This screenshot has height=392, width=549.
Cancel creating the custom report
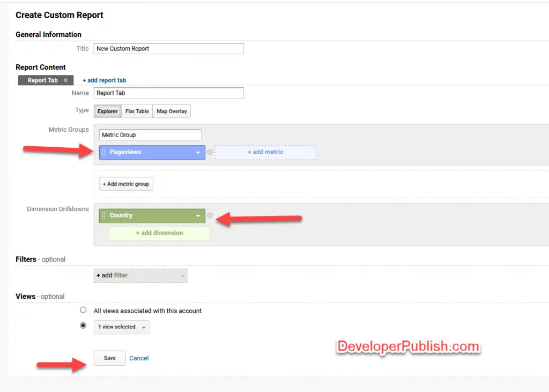[x=139, y=358]
